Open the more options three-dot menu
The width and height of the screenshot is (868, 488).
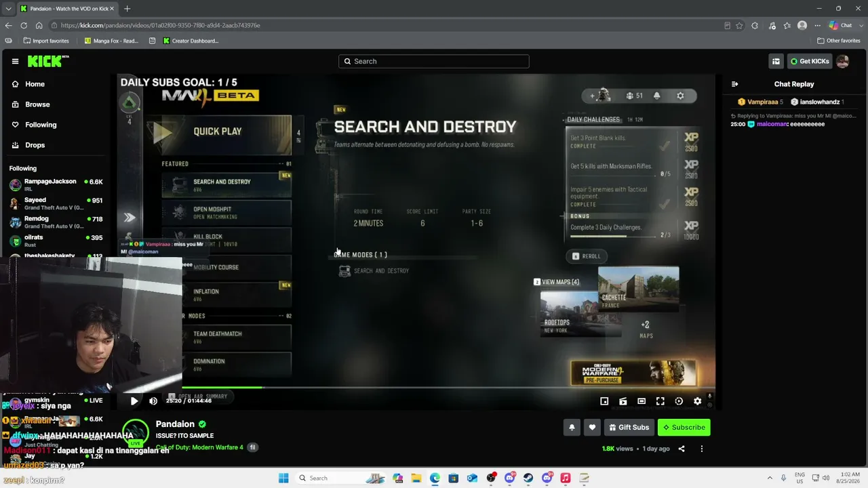pos(702,449)
